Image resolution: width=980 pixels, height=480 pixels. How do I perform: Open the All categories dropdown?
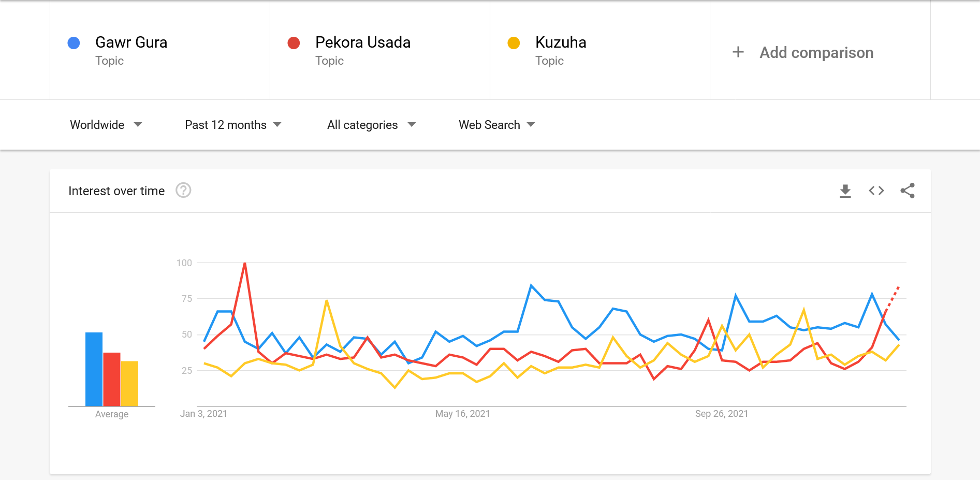[x=371, y=125]
